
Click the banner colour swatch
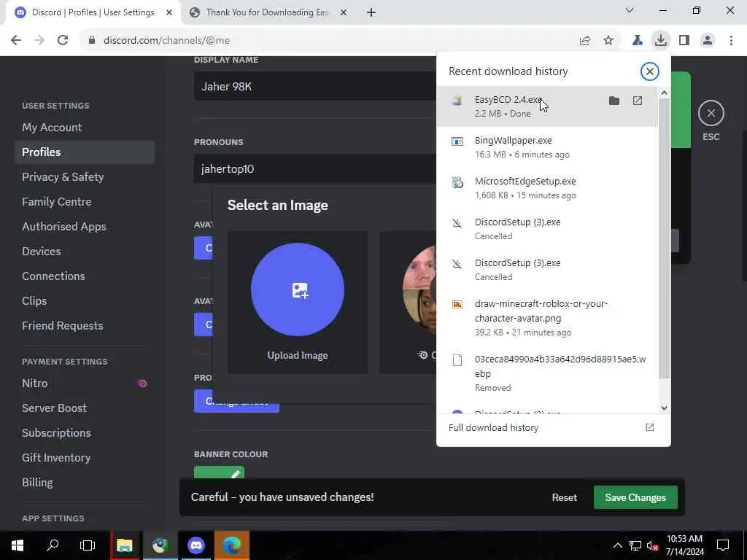[x=219, y=472]
